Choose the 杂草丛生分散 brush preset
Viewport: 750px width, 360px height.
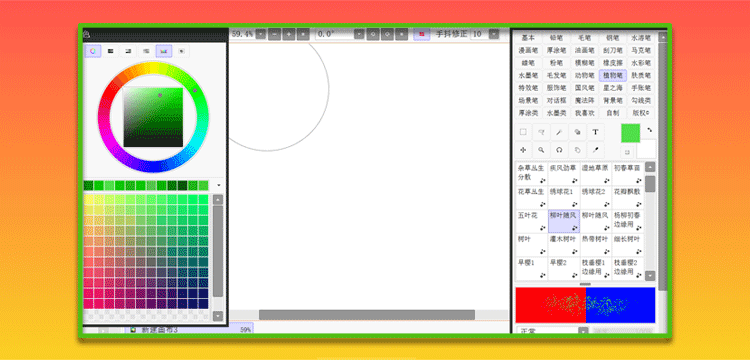(x=531, y=174)
